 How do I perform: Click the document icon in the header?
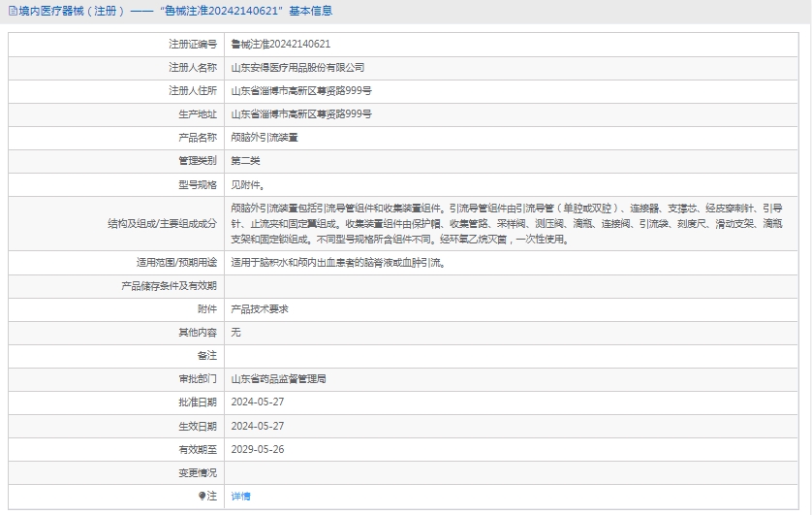12,11
